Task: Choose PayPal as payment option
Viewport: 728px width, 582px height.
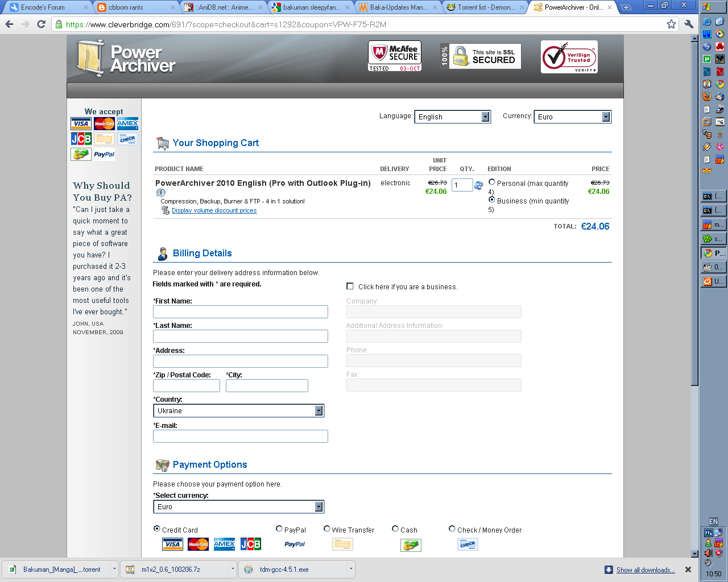Action: (279, 529)
